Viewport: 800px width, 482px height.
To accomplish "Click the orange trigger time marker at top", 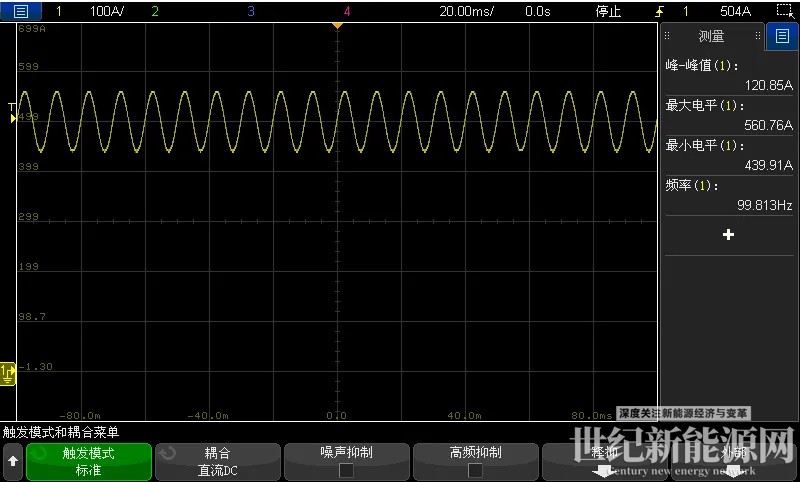I will pos(337,25).
